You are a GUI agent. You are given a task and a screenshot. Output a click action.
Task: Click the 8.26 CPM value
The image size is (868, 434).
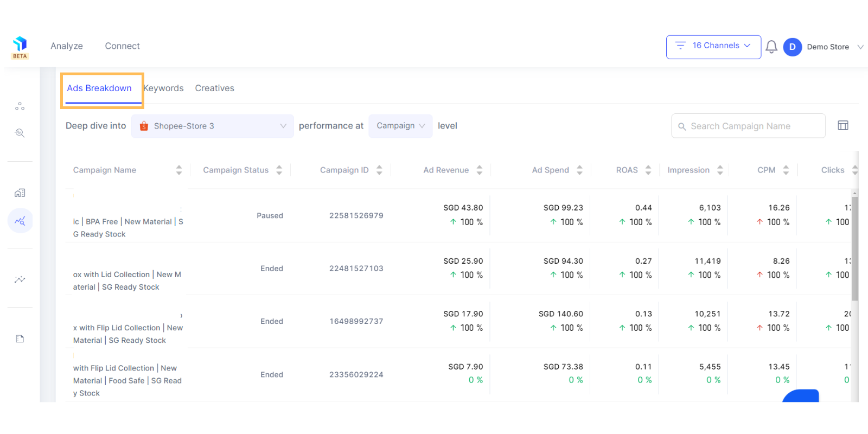781,261
